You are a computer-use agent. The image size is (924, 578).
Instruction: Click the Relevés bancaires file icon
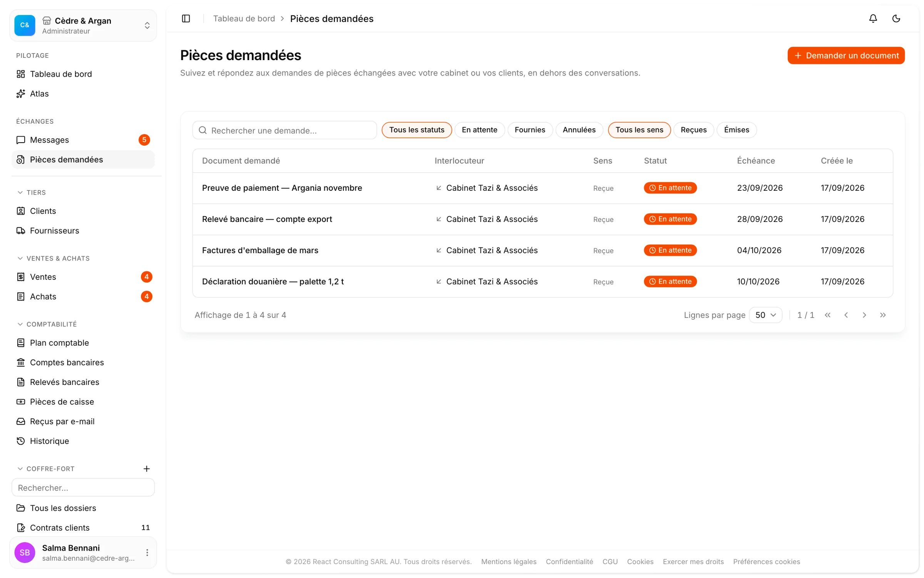(21, 382)
